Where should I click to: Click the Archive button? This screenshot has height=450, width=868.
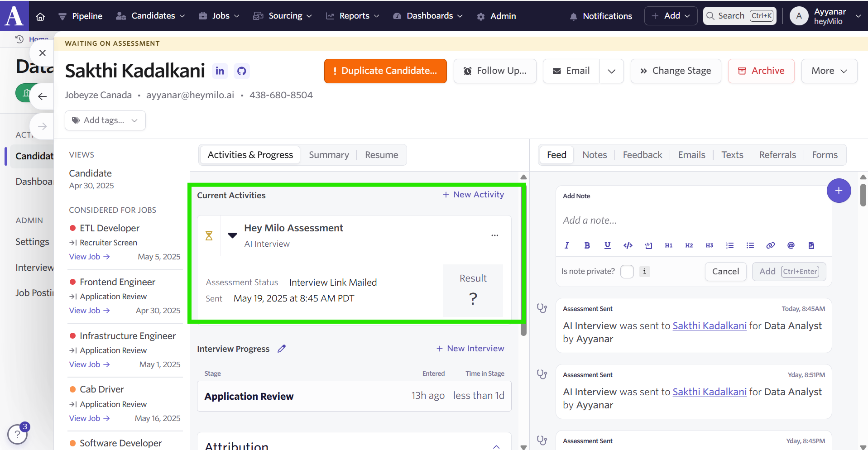tap(761, 71)
